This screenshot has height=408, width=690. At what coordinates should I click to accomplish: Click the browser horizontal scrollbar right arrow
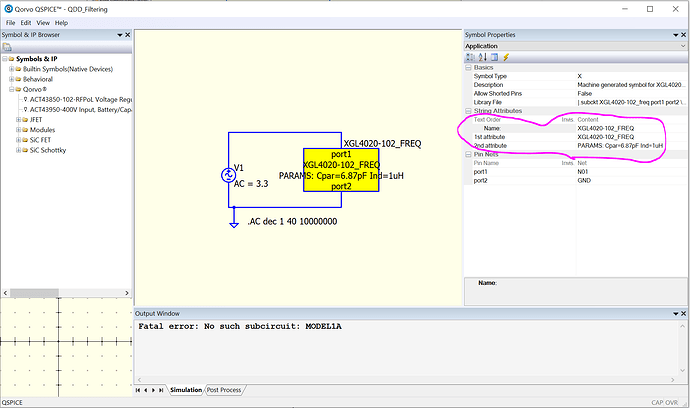tap(127, 293)
